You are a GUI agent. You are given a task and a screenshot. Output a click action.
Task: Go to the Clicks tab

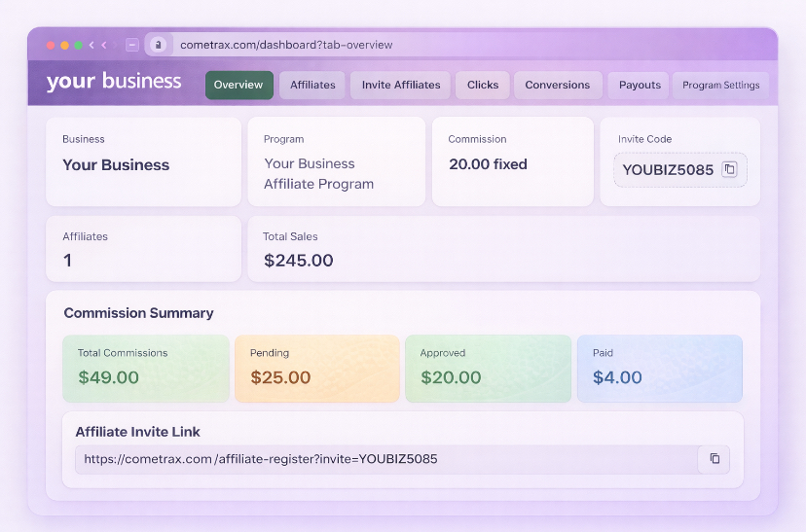click(483, 85)
